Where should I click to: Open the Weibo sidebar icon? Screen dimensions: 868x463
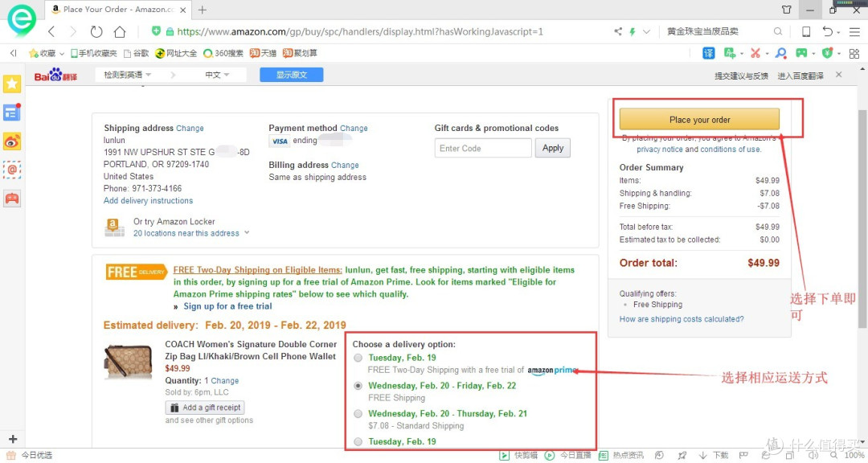pyautogui.click(x=12, y=141)
